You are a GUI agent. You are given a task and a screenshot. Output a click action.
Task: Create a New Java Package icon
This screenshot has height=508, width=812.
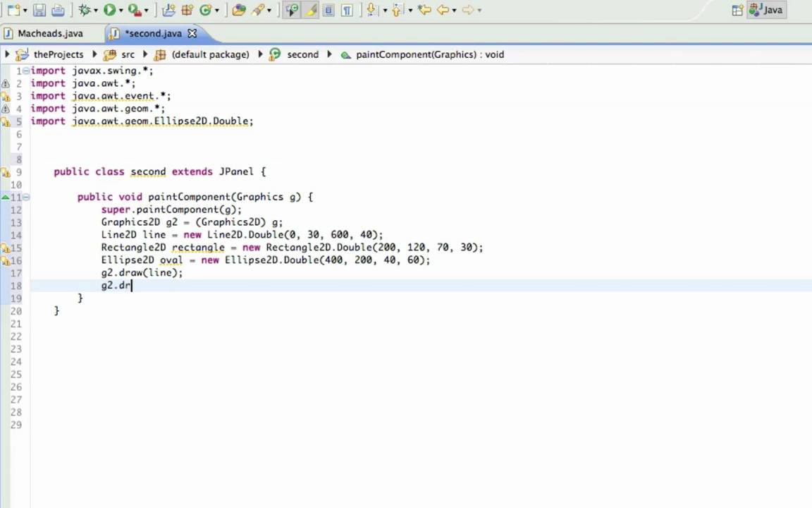click(187, 10)
